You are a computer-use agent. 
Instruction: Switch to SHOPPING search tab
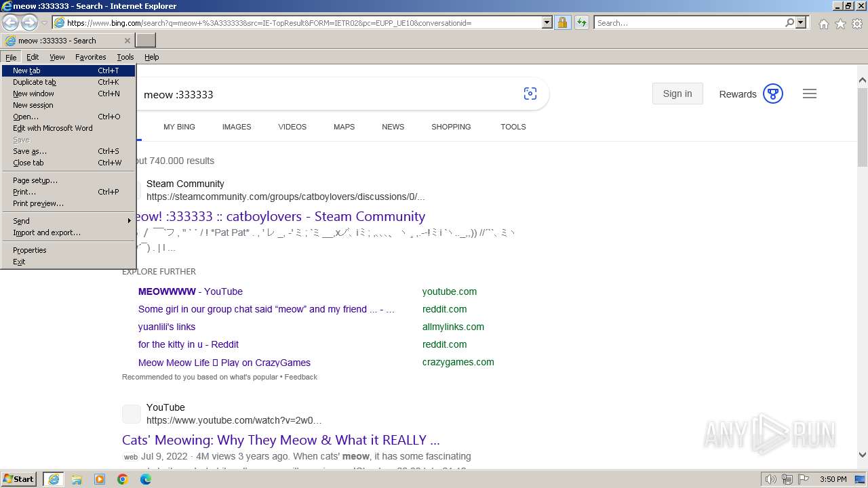click(451, 127)
